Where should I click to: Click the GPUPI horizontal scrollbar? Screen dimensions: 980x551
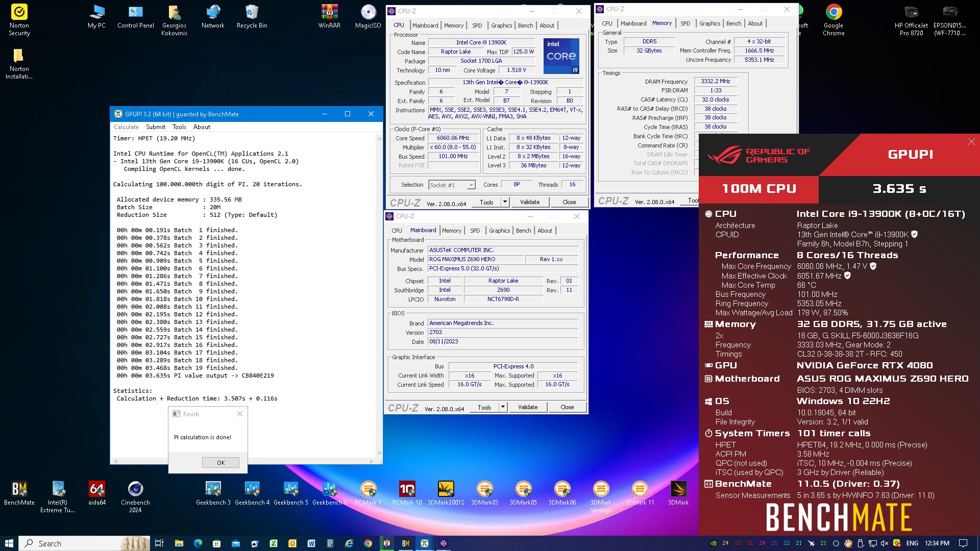(x=243, y=461)
